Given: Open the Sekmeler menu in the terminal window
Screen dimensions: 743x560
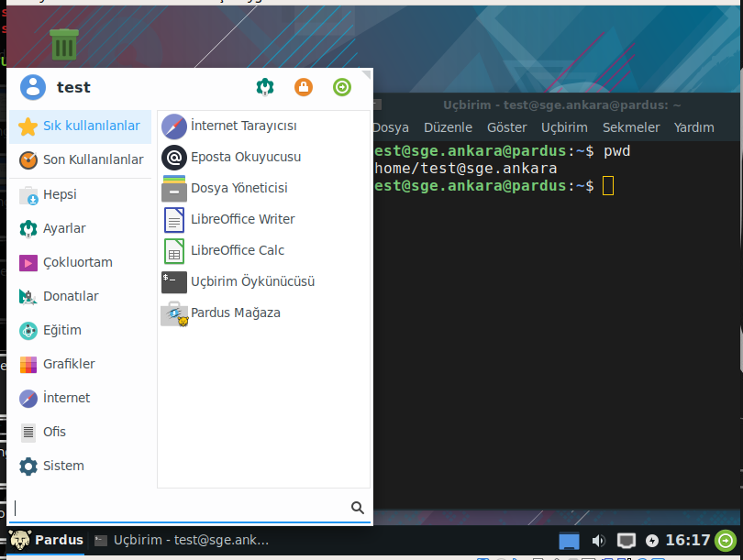Looking at the screenshot, I should click(x=631, y=127).
